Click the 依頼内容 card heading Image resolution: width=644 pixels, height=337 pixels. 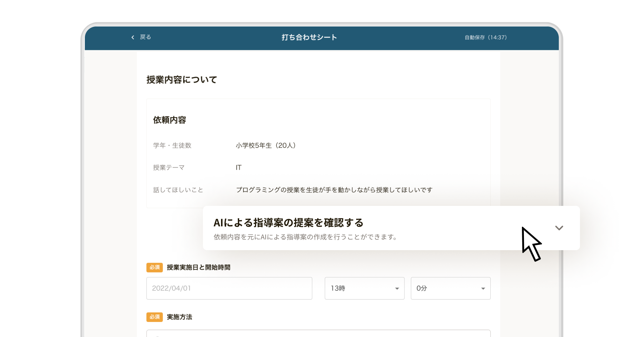click(169, 120)
